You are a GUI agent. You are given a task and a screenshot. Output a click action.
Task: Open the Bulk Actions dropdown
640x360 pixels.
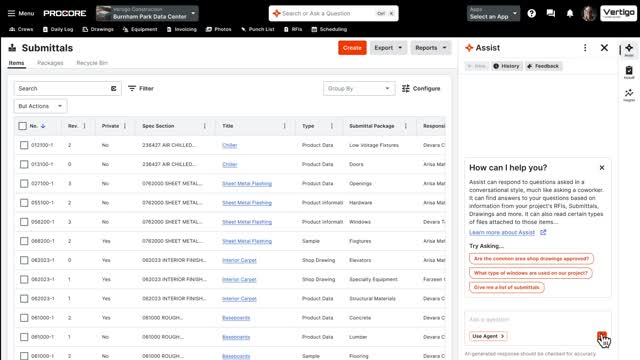(40, 106)
